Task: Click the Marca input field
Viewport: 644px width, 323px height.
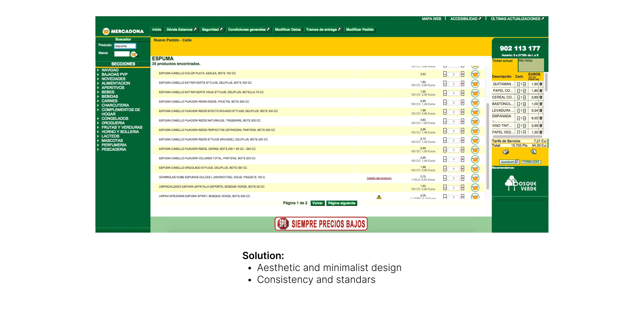Action: coord(122,54)
